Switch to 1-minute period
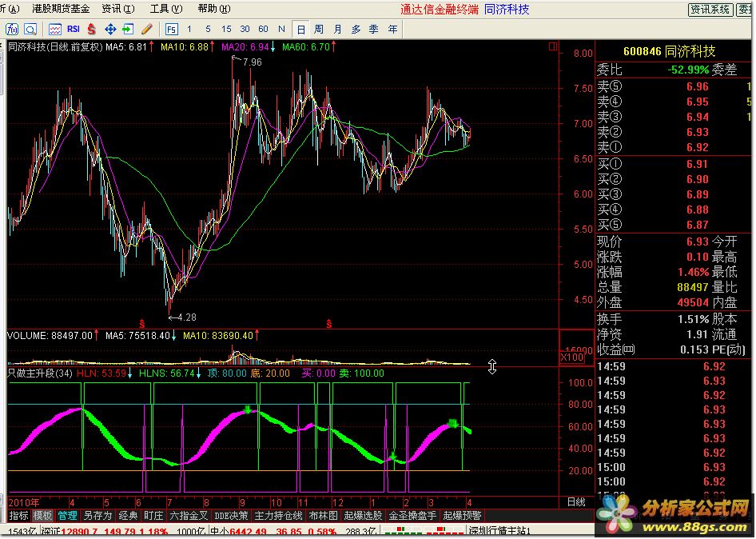The height and width of the screenshot is (539, 756). [x=189, y=29]
